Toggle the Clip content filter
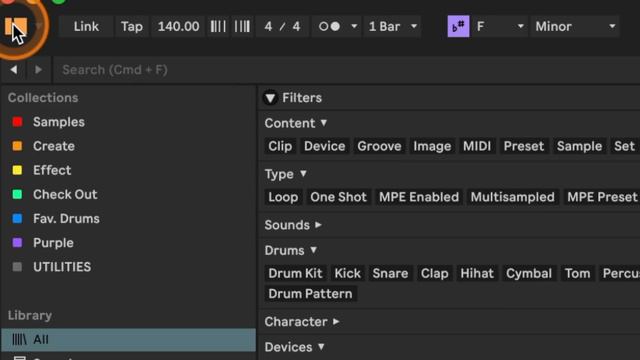This screenshot has width=640, height=360. tap(280, 146)
